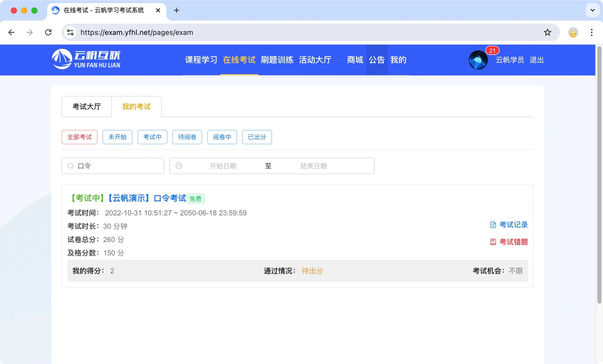Click the 云帆学员 username
This screenshot has width=603, height=364.
point(510,60)
